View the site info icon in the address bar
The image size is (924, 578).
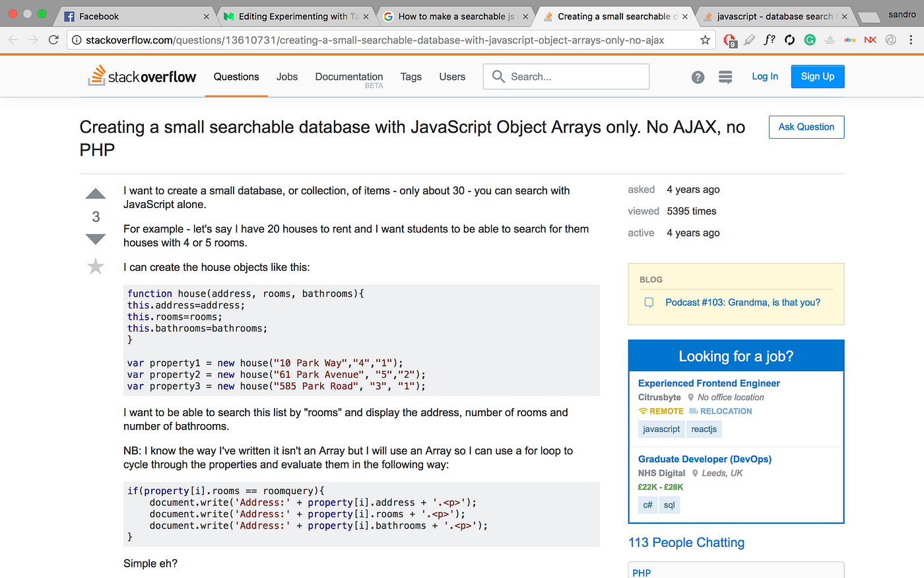[x=77, y=40]
